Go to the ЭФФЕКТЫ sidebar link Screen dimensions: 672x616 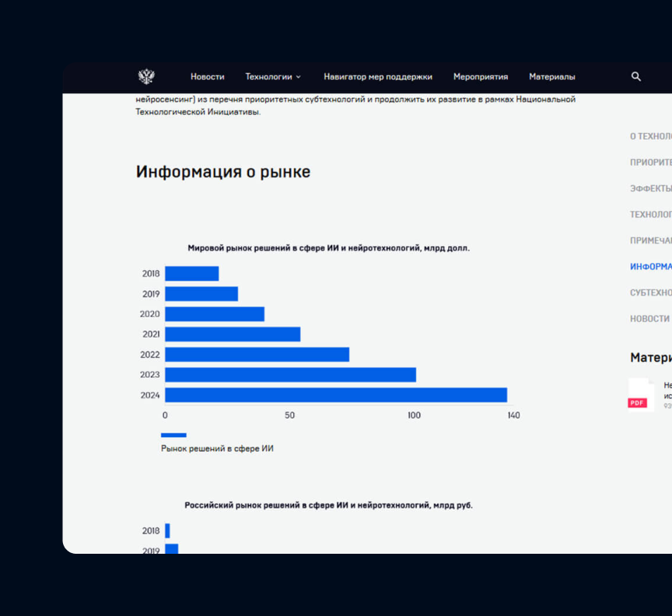click(651, 188)
